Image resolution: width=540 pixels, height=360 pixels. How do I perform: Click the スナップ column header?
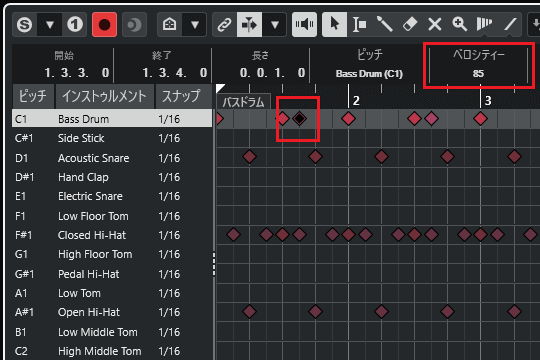point(182,96)
